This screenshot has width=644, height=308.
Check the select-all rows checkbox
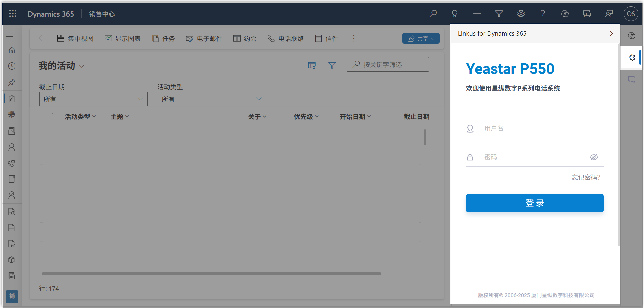tap(49, 117)
